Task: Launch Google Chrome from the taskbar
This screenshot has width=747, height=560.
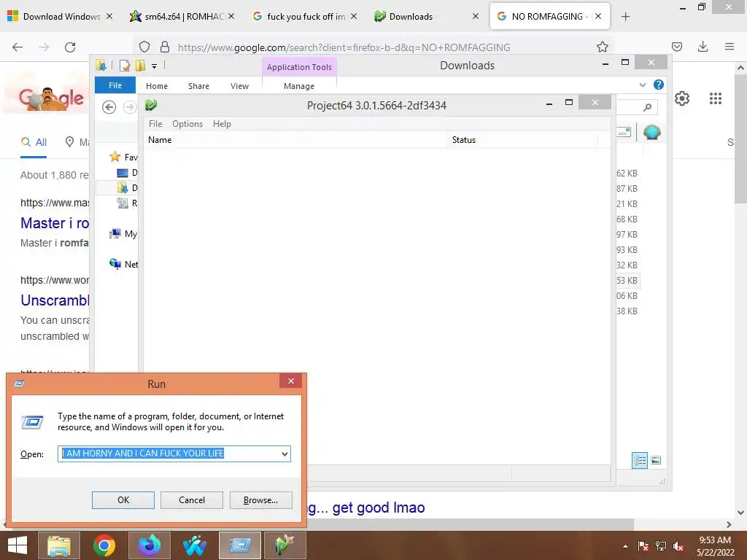Action: coord(104,545)
